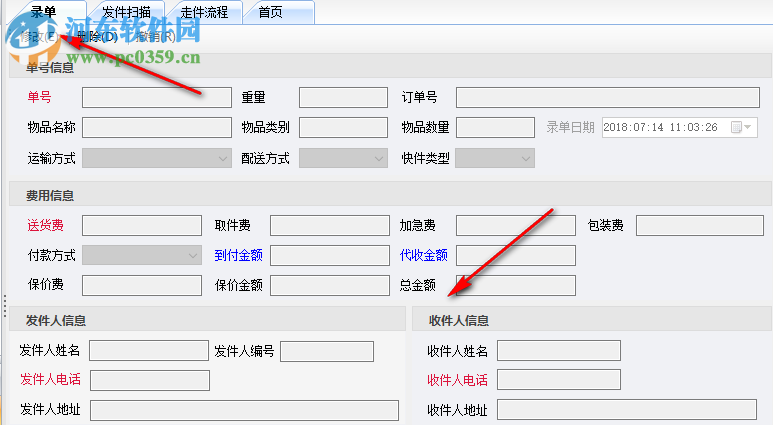Screen dimensions: 773x425
Task: Click the 修改(E) toolbar button
Action: pos(38,36)
